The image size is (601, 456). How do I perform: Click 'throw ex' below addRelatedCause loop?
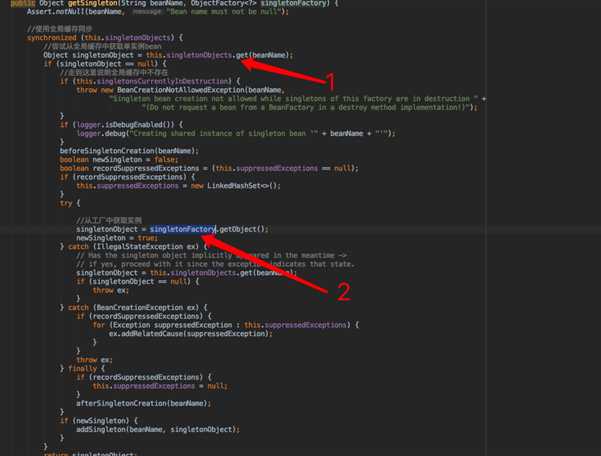pyautogui.click(x=94, y=360)
